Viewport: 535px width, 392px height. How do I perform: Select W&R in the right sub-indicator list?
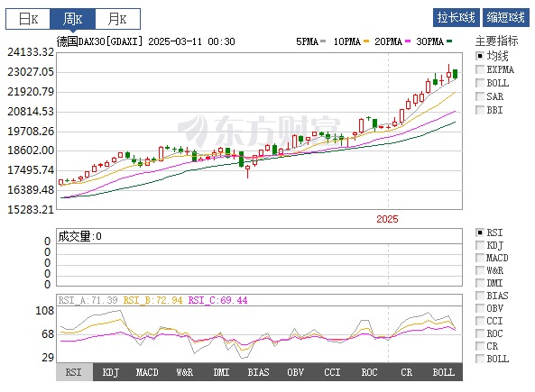[x=480, y=270]
